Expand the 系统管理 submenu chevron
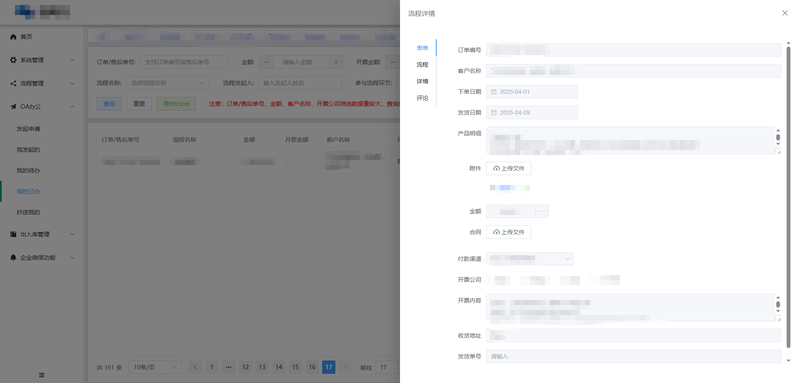This screenshot has width=800, height=383. (x=72, y=60)
